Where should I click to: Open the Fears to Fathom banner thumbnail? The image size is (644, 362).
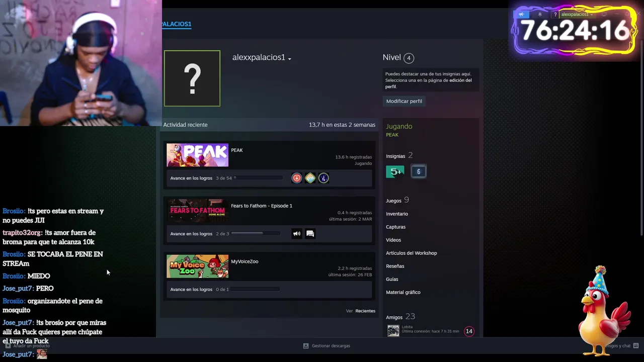tap(197, 211)
